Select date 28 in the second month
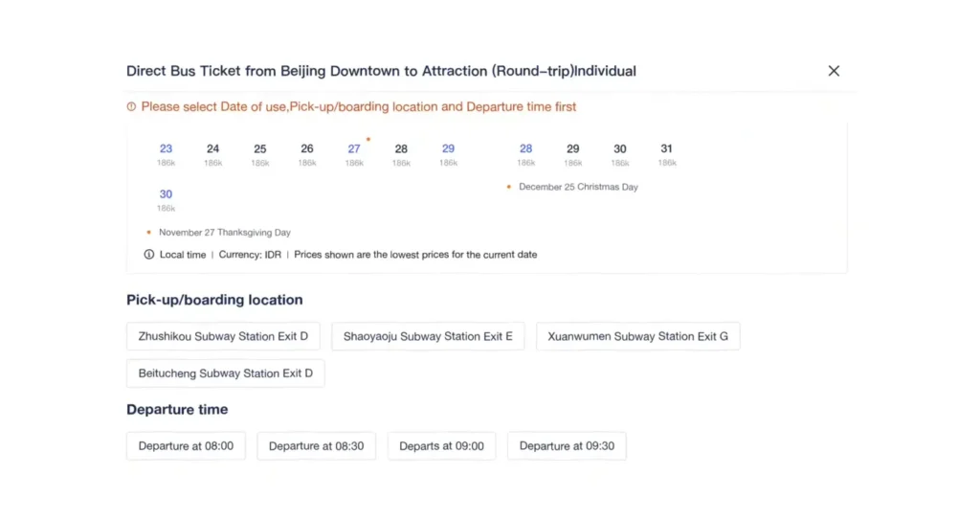The height and width of the screenshot is (520, 980). 525,153
